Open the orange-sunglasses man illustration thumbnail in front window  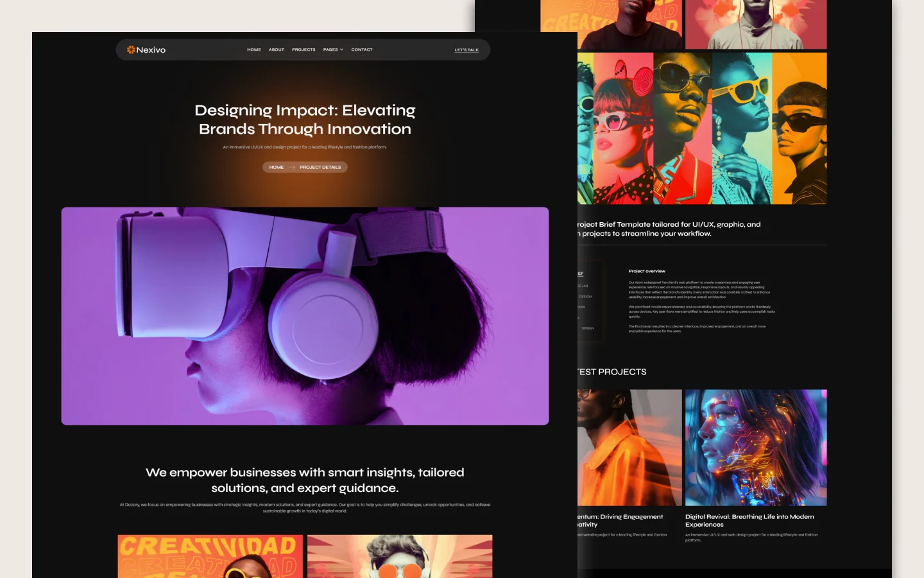click(400, 556)
